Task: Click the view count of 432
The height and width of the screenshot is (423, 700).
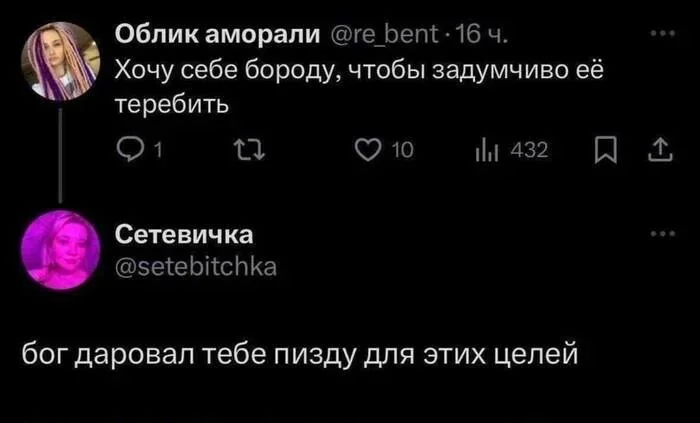Action: click(530, 152)
